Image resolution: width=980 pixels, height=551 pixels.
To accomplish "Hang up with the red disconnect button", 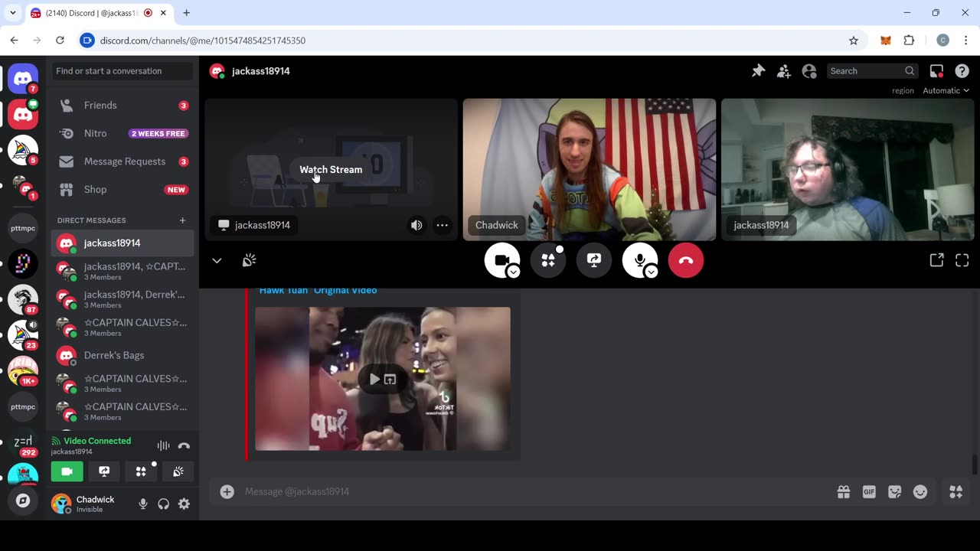I will [x=686, y=260].
